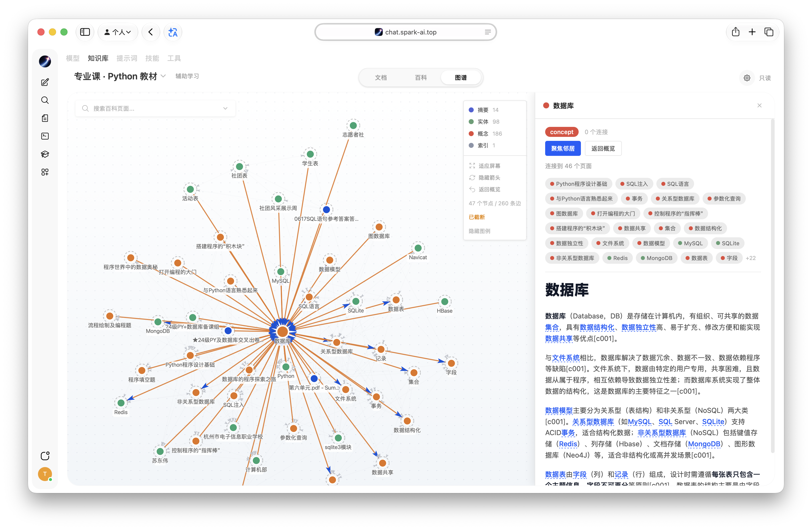Click the red concept type badge

562,132
